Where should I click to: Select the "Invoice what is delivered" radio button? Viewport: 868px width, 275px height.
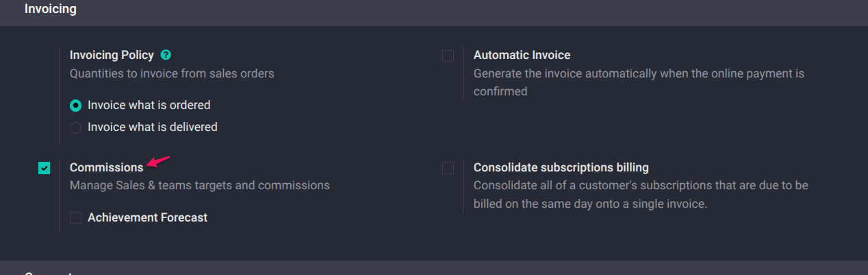[76, 128]
